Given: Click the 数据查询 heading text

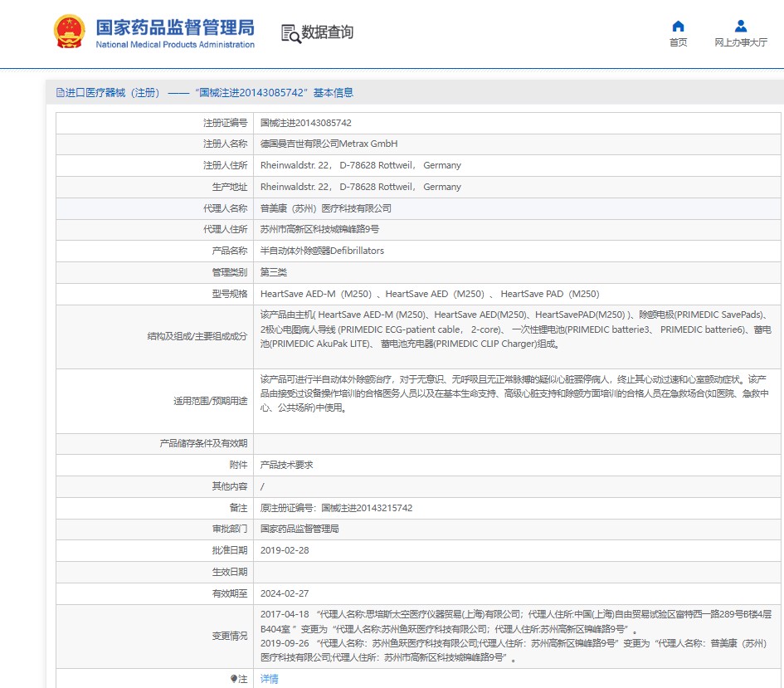Looking at the screenshot, I should point(327,32).
